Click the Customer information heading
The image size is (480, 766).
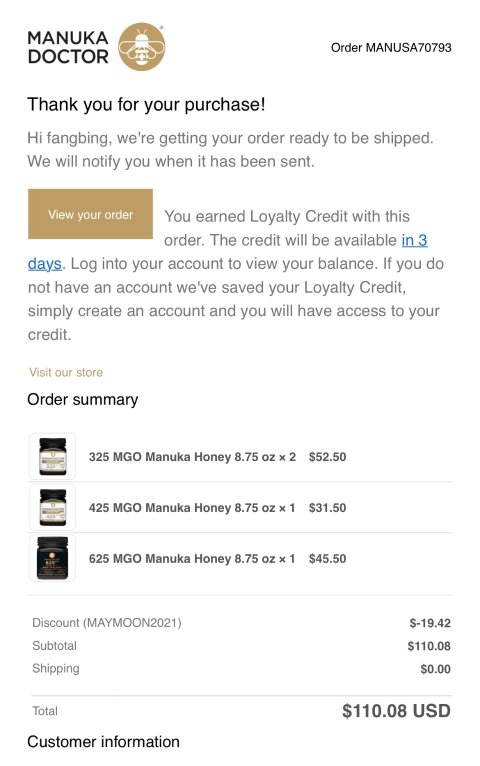(x=103, y=742)
